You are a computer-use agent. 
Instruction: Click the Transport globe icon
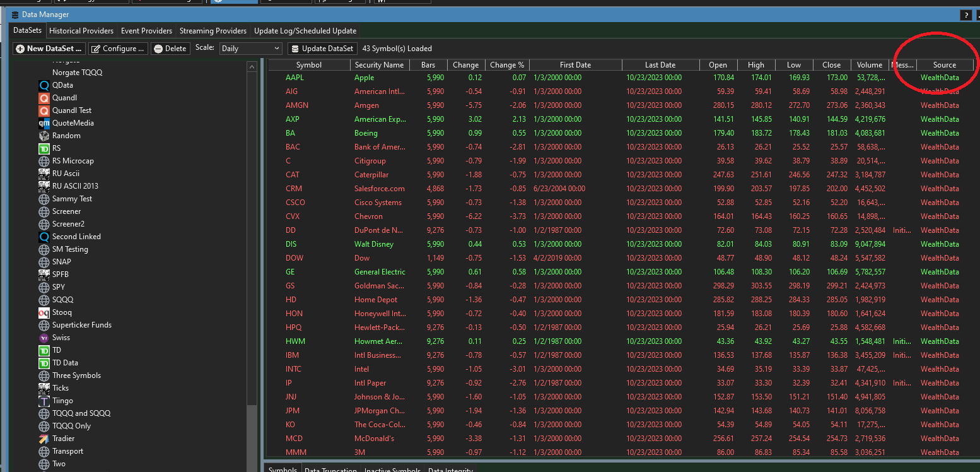[x=44, y=451]
